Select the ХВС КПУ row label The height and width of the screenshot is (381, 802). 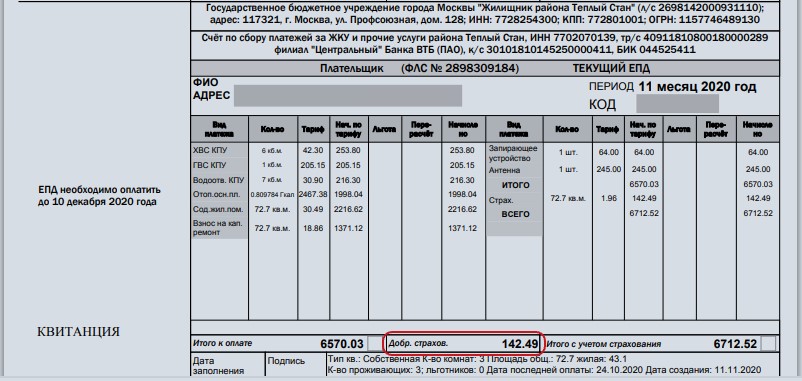pos(210,150)
